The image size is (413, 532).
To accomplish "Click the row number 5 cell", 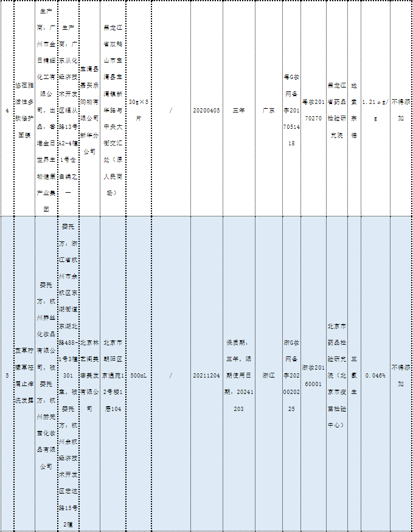I will 7,376.
